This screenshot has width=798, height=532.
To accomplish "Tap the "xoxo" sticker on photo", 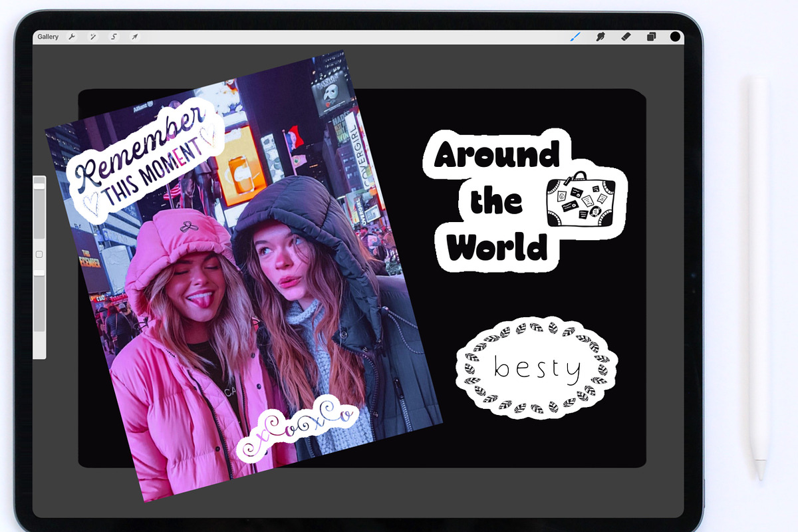I will click(299, 428).
